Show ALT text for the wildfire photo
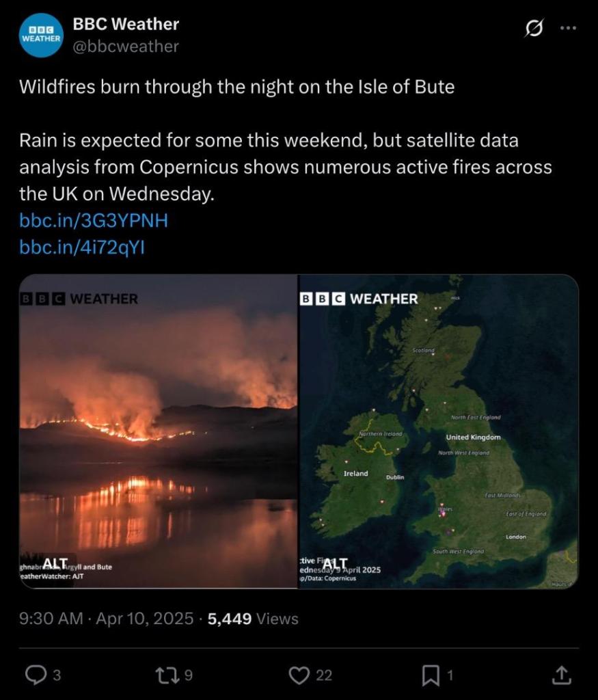The width and height of the screenshot is (598, 700). 55,563
